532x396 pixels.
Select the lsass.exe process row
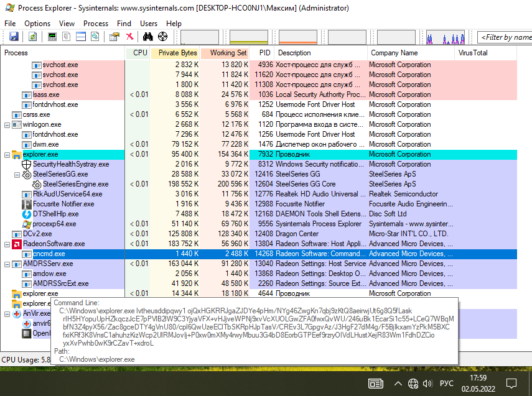pos(45,94)
